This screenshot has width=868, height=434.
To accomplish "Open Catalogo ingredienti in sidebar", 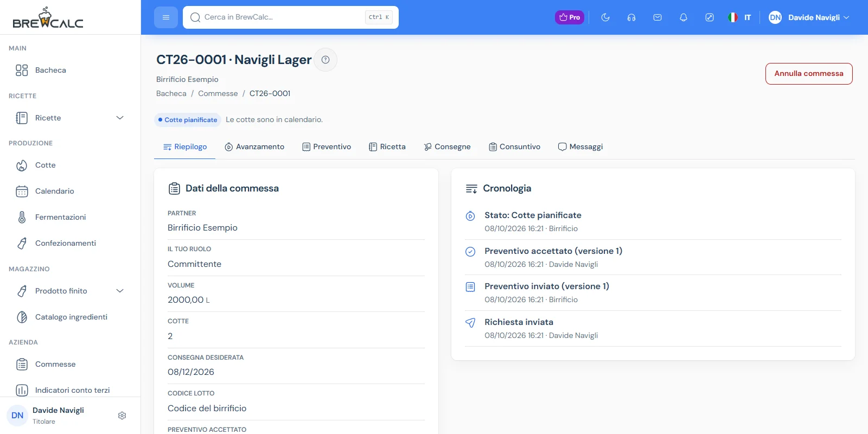I will pos(71,317).
